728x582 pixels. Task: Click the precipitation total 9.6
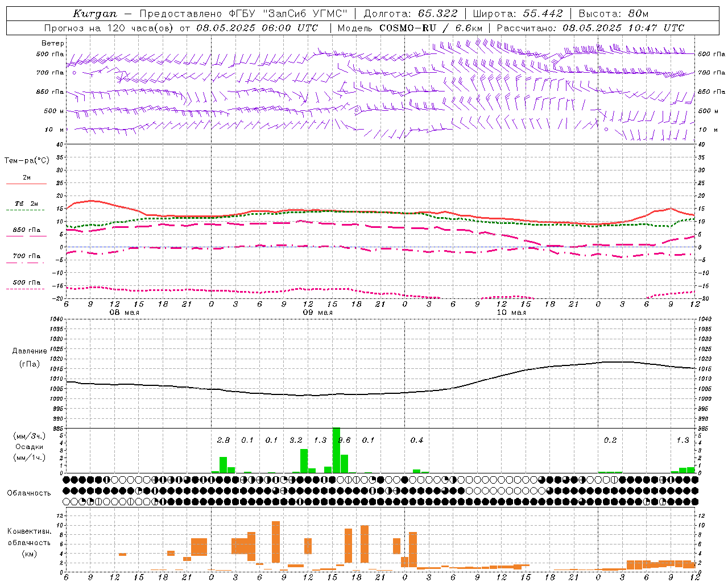pyautogui.click(x=344, y=440)
